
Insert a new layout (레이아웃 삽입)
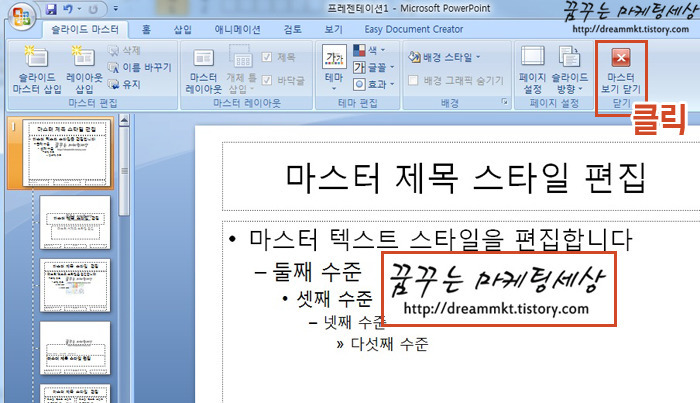84,69
